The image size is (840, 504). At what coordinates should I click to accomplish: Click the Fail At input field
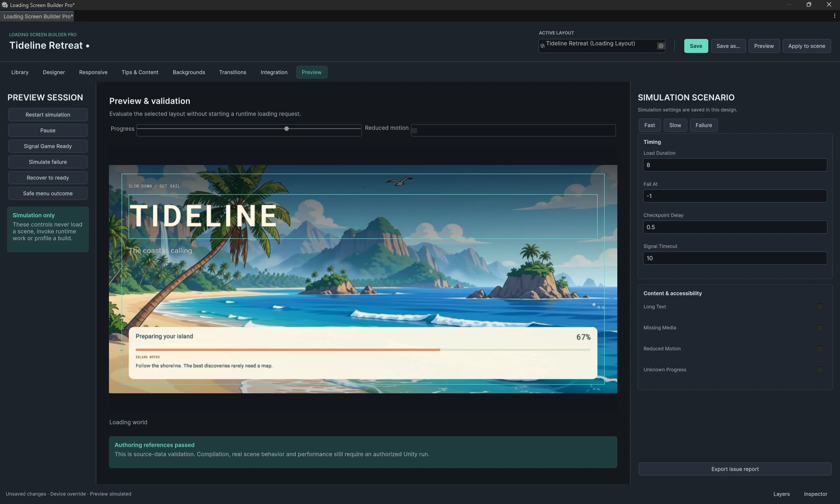(x=735, y=196)
